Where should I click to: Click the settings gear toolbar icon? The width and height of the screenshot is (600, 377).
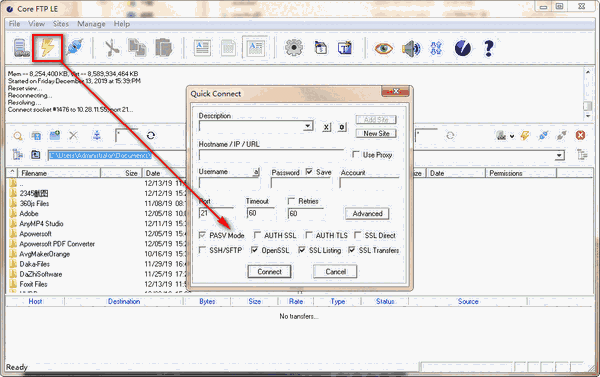click(x=293, y=48)
